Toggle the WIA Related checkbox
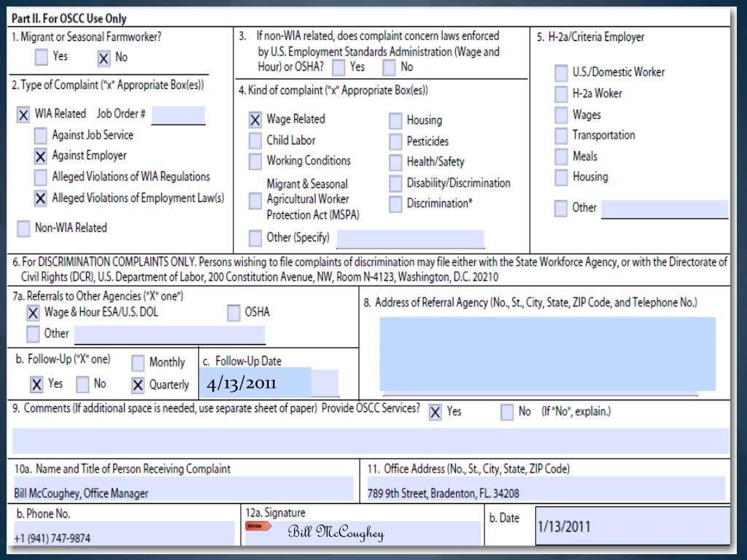The image size is (747, 560). tap(23, 114)
